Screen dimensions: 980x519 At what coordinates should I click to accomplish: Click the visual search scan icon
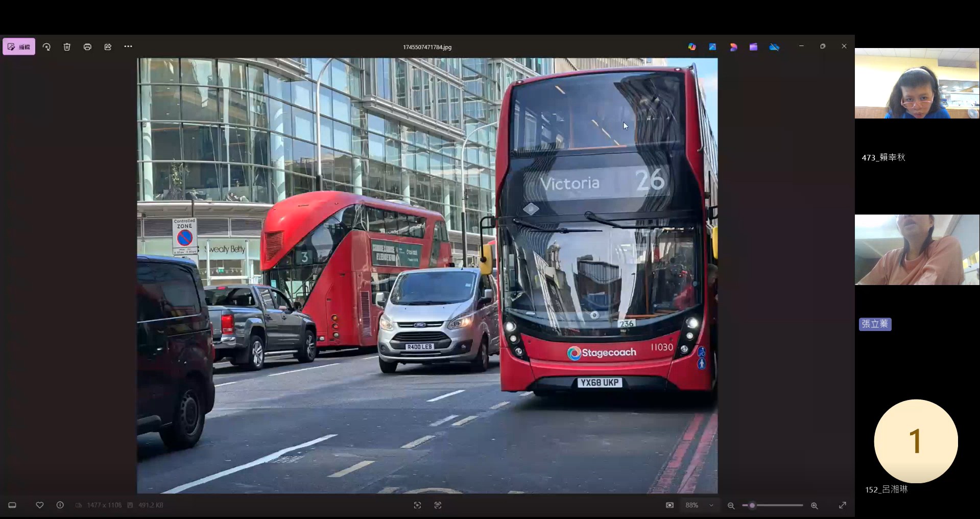click(417, 505)
